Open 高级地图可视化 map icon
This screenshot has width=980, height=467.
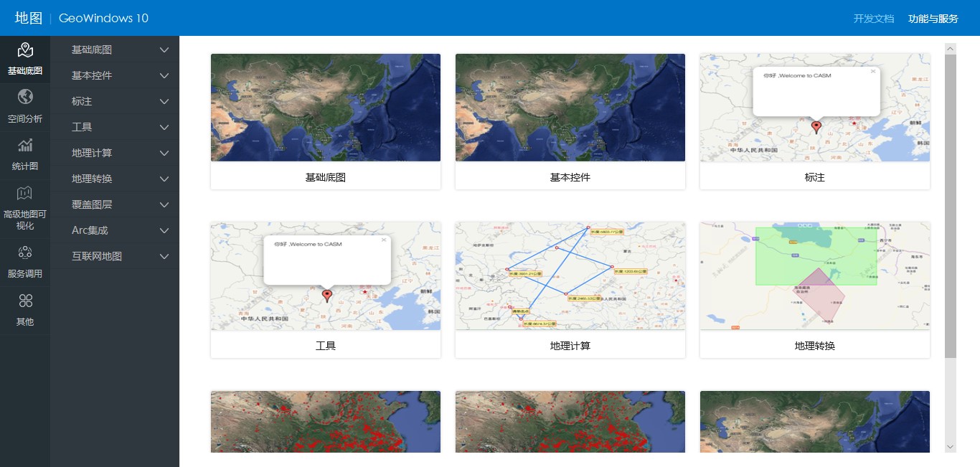point(25,193)
